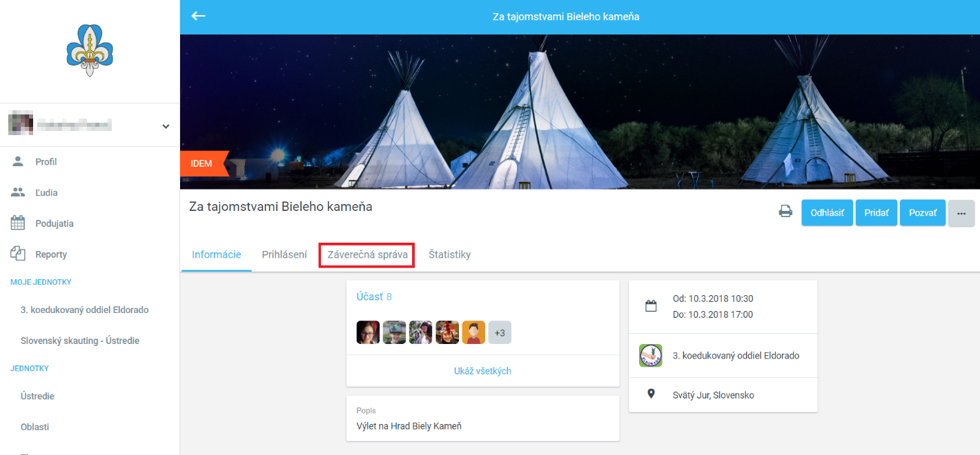
Task: Click the first participant avatar
Action: click(368, 333)
